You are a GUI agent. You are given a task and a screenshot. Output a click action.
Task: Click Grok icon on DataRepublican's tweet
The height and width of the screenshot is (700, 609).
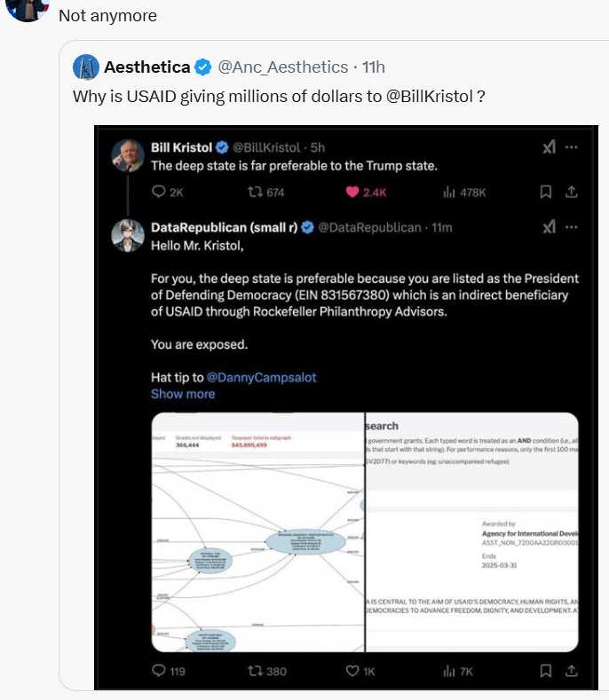(x=549, y=227)
